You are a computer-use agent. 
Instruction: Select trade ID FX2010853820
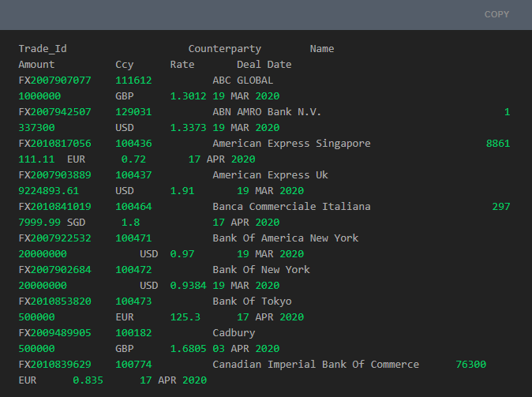pos(54,301)
